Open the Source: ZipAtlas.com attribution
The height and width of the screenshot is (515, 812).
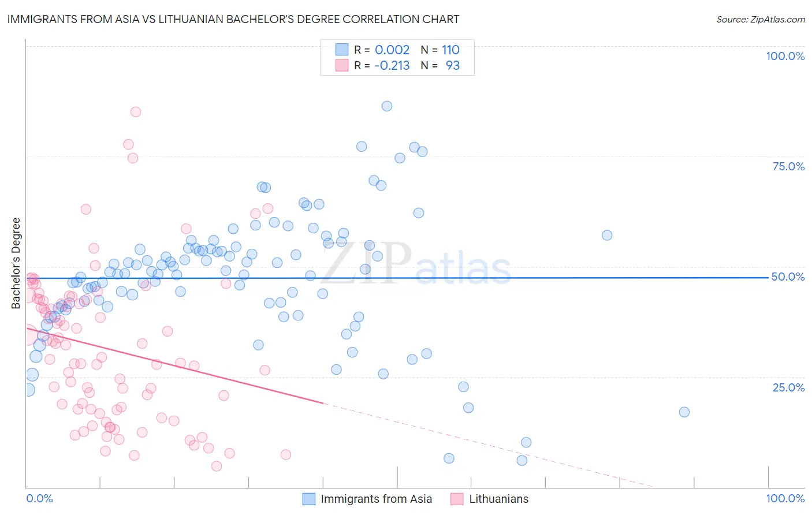(761, 19)
